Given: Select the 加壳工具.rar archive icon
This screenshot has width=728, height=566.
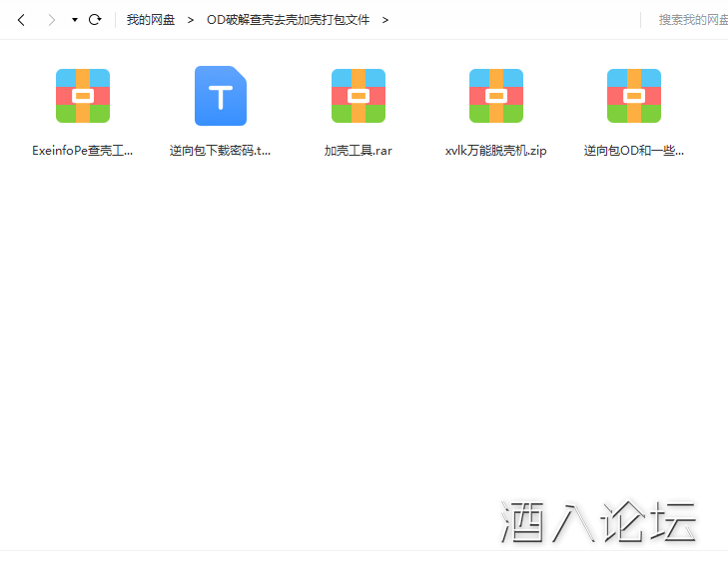Looking at the screenshot, I should pos(359,96).
